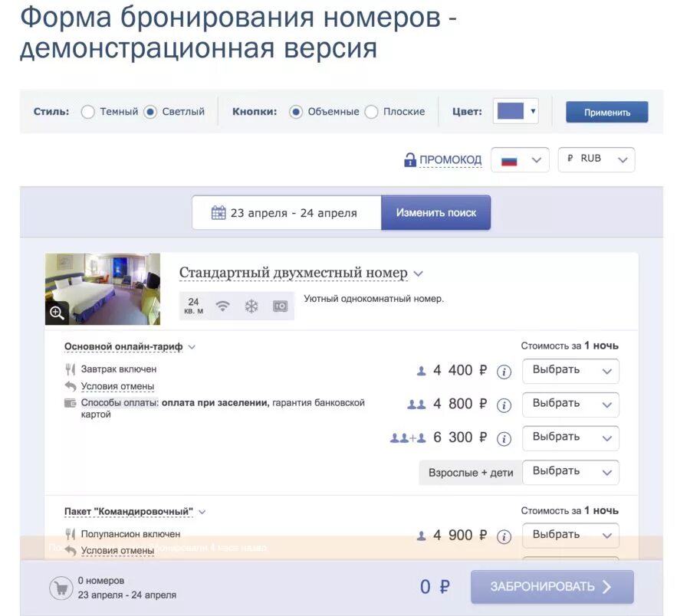This screenshot has height=616, width=690.
Task: Open Стандартный двухместный номер title link
Action: pos(293,273)
